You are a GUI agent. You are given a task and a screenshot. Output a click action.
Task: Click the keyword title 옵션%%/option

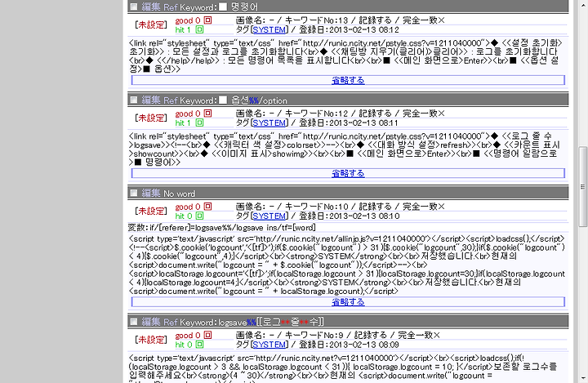click(x=259, y=100)
